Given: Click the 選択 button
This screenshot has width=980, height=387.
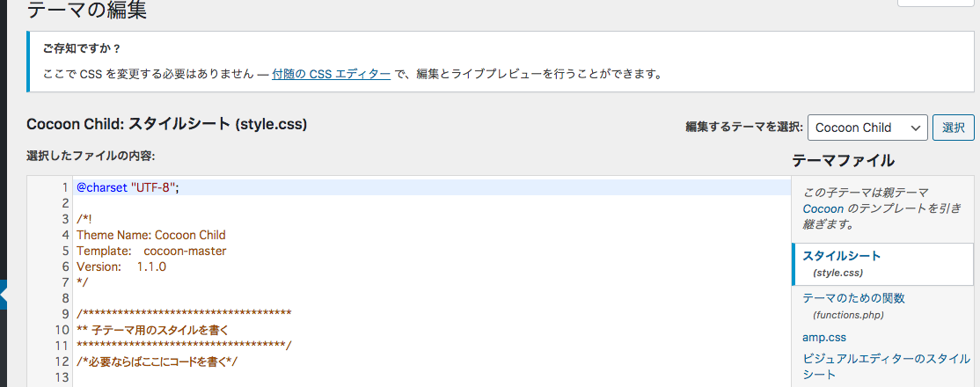Looking at the screenshot, I should tap(953, 128).
